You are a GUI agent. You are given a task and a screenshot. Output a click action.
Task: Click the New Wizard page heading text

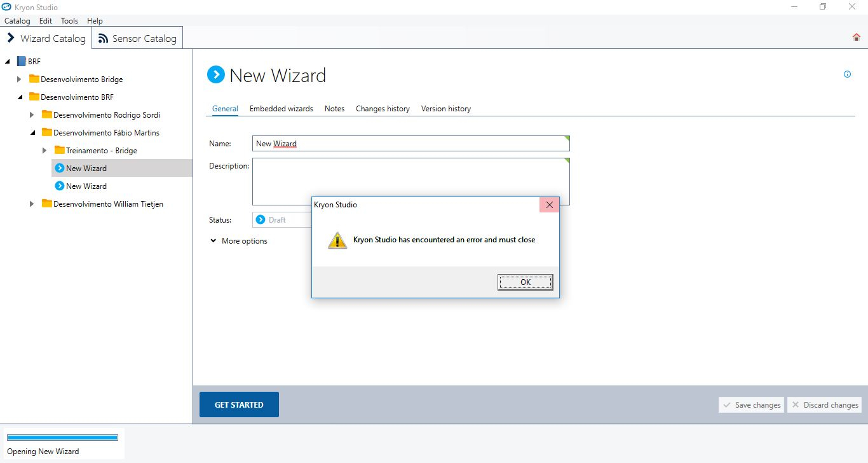tap(278, 75)
